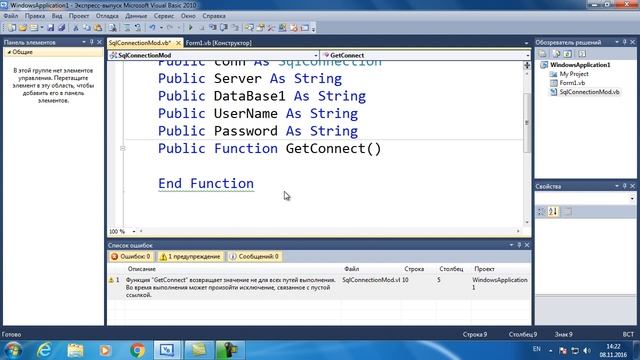Click the Save All toolbar icon
640x360 pixels.
click(x=62, y=28)
